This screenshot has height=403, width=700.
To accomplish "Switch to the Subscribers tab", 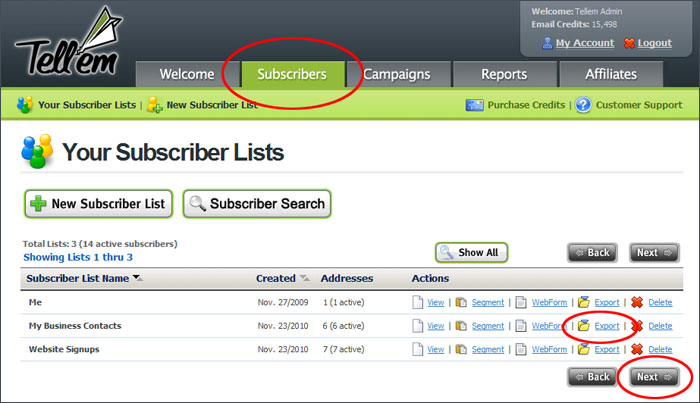I will click(x=292, y=74).
